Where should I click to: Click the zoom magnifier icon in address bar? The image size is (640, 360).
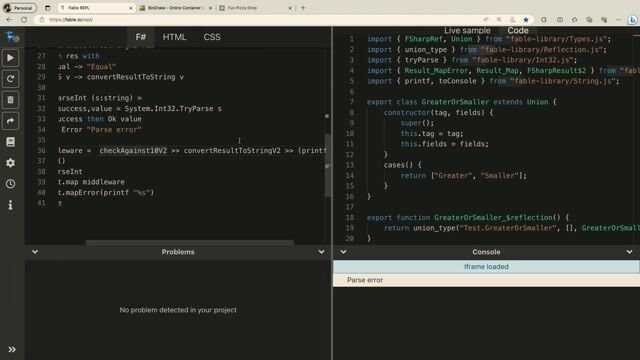[499, 20]
